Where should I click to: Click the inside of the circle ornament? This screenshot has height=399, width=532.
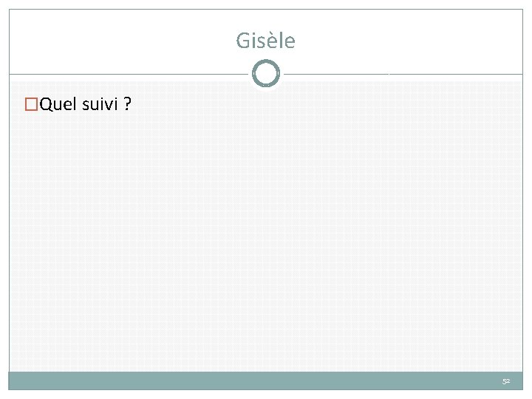tap(266, 73)
